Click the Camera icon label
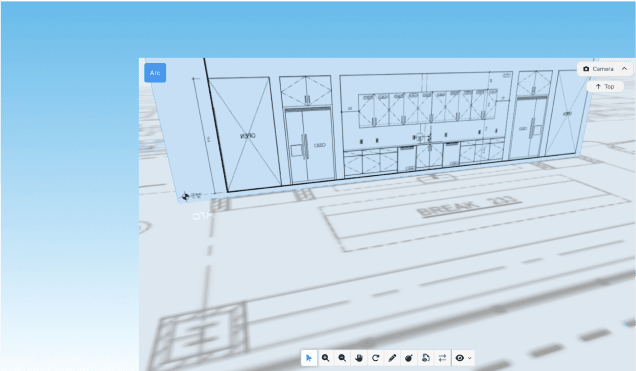The image size is (636, 371). tap(598, 69)
